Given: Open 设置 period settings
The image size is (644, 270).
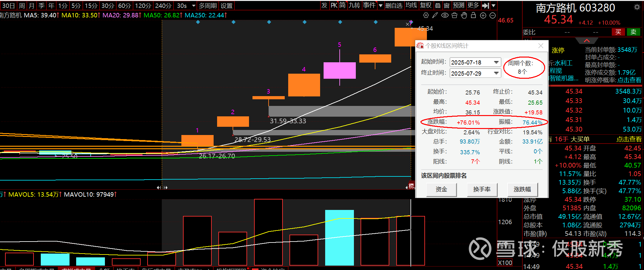Looking at the screenshot, I should [227, 6].
